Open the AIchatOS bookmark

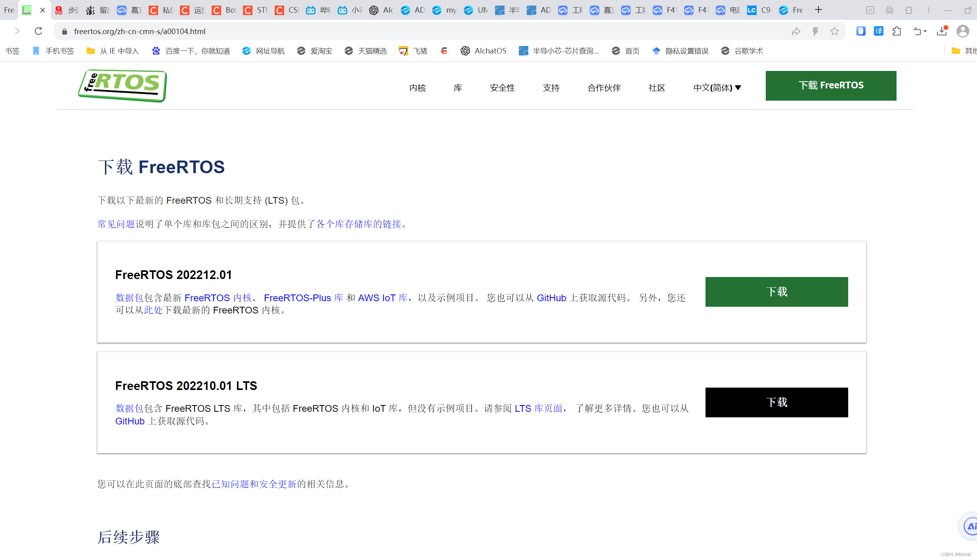[x=484, y=51]
